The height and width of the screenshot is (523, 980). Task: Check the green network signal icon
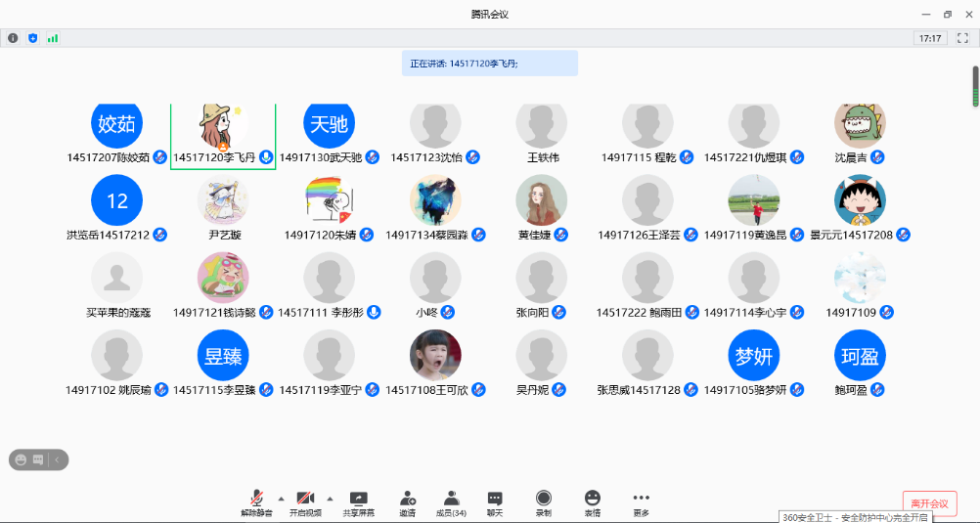tap(53, 38)
